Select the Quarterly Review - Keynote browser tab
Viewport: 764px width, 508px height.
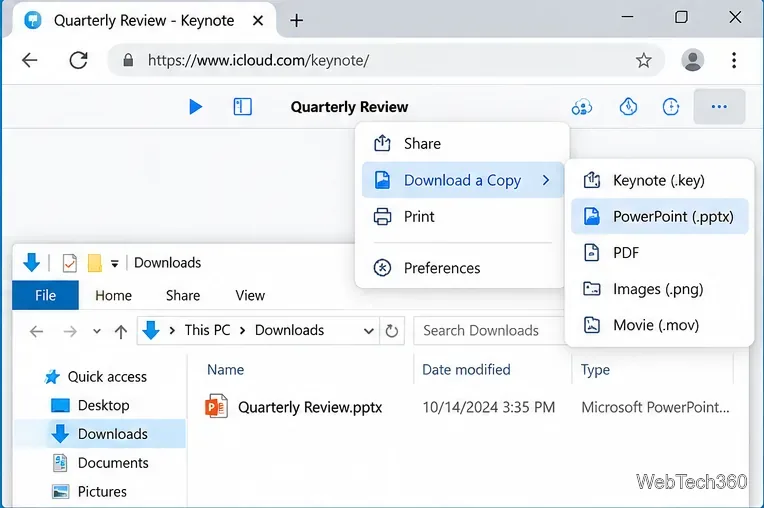tap(144, 20)
